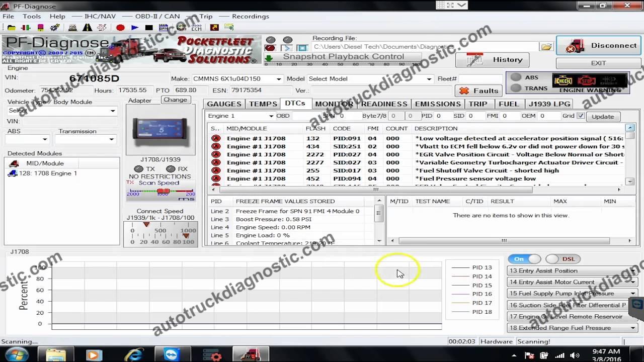This screenshot has width=644, height=362.
Task: Enable the On switch above the PID selectors
Action: click(523, 259)
